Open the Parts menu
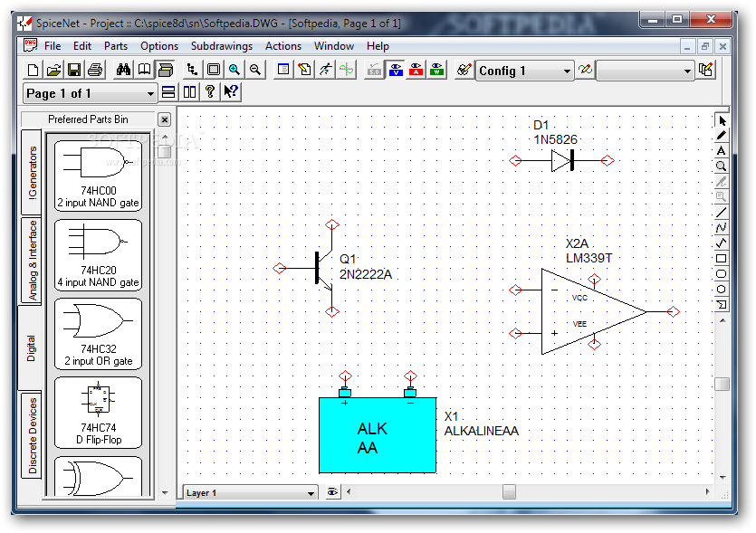Viewport: 756px width, 533px height. [116, 46]
